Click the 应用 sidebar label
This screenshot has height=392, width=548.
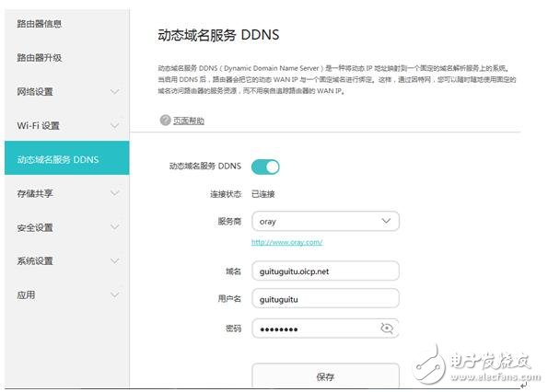[x=26, y=295]
